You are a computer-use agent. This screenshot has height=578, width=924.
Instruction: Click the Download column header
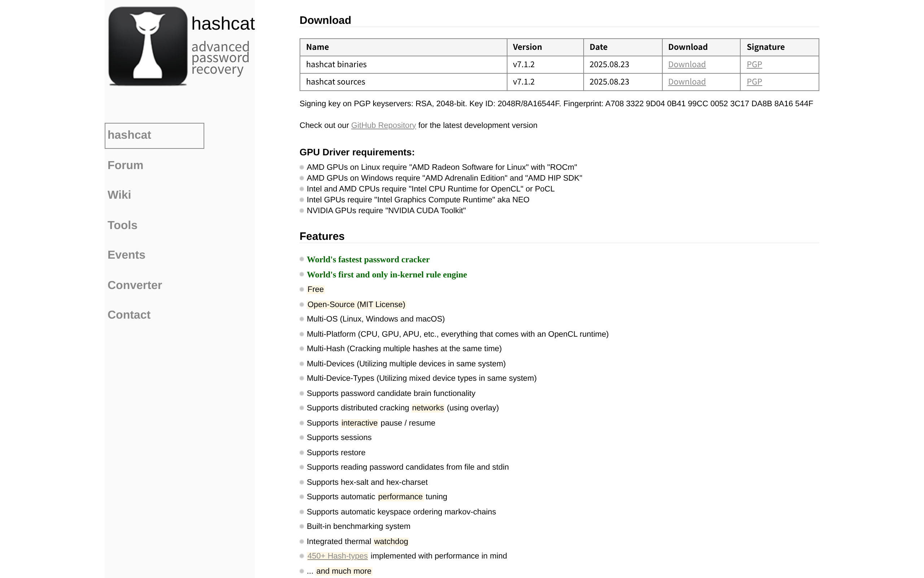coord(701,47)
